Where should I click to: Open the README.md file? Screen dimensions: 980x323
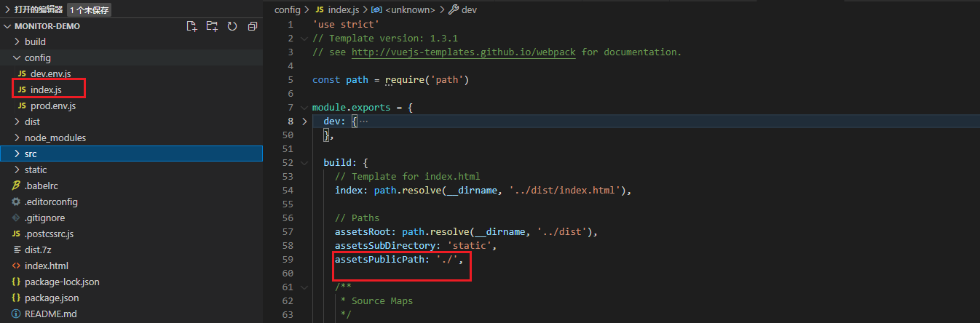click(x=50, y=314)
